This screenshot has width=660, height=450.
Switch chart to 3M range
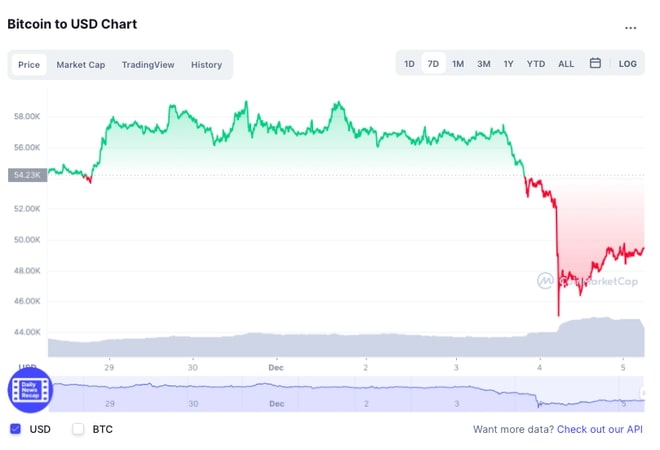(484, 64)
